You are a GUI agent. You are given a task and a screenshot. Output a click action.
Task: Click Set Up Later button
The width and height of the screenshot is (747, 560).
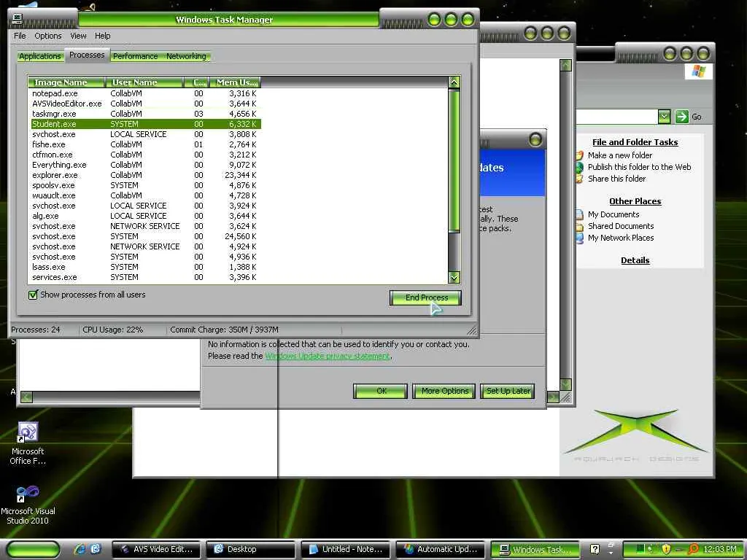[508, 391]
